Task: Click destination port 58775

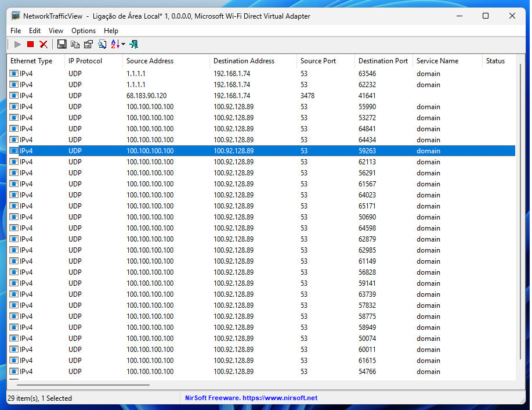Action: (x=367, y=317)
